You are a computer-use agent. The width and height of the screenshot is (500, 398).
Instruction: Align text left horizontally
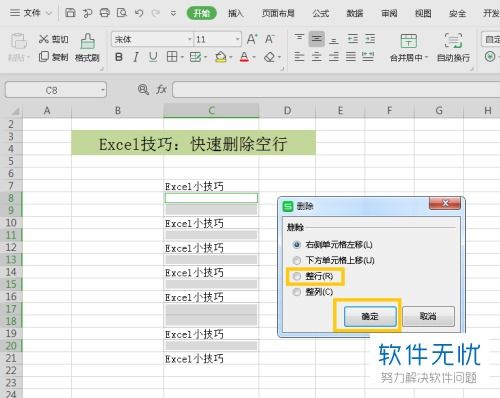coord(299,57)
